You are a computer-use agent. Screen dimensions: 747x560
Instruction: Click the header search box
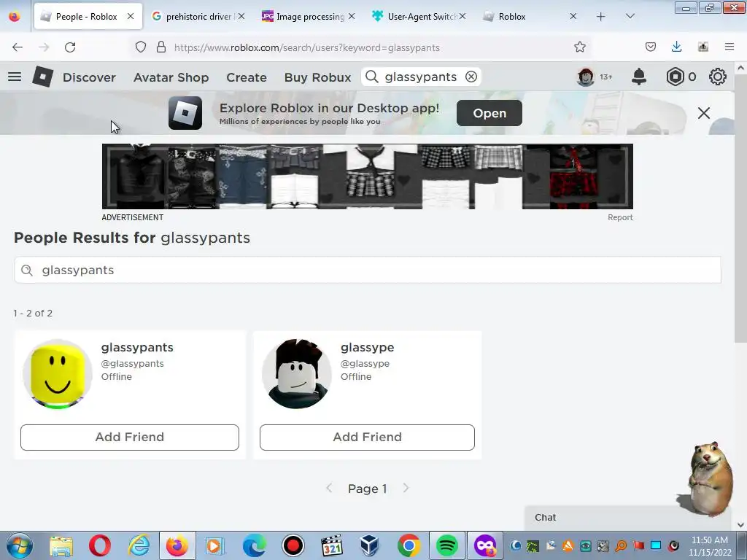pos(421,77)
